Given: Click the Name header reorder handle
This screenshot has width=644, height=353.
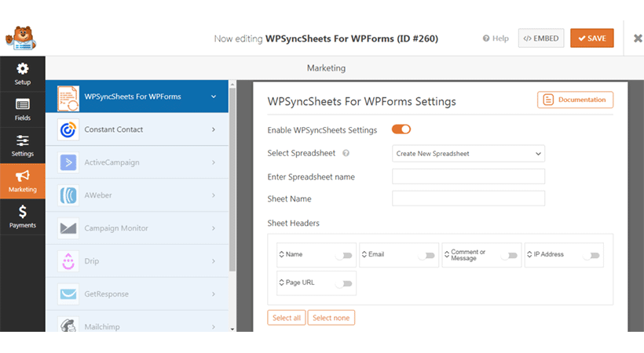Looking at the screenshot, I should coord(281,254).
